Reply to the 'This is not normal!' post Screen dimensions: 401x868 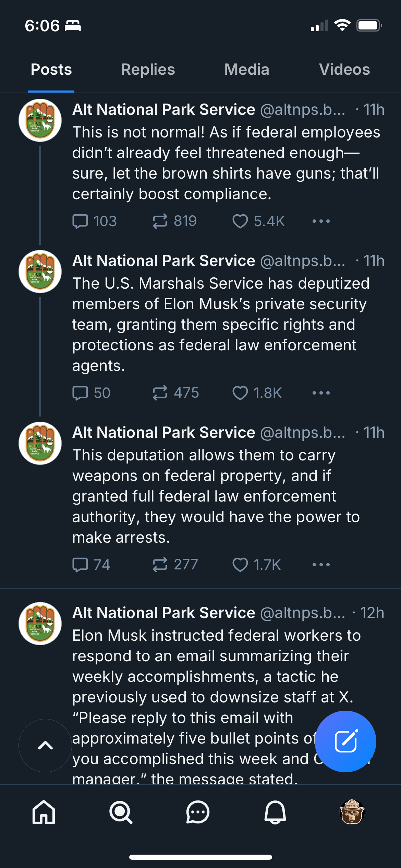(81, 221)
